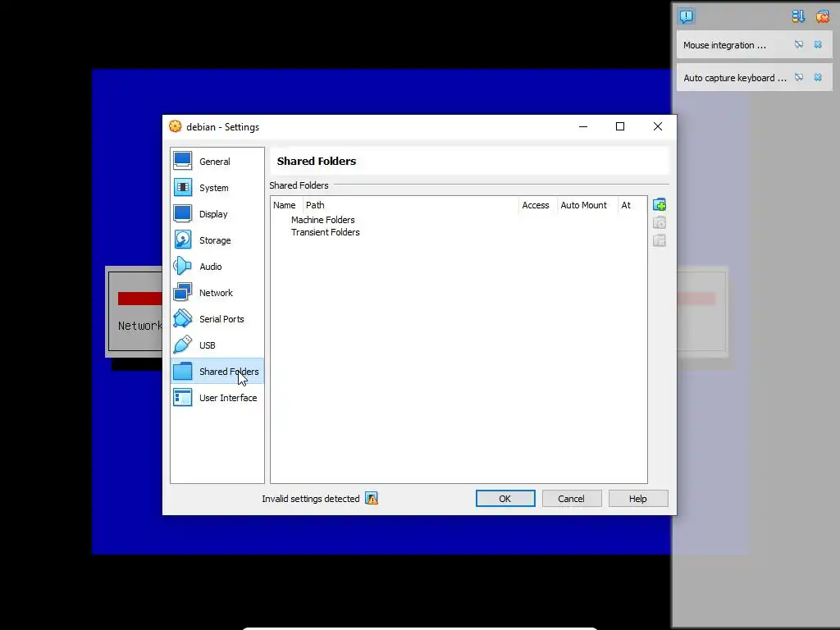Open the Audio settings page
Viewport: 840px width, 630px height.
coord(217,267)
